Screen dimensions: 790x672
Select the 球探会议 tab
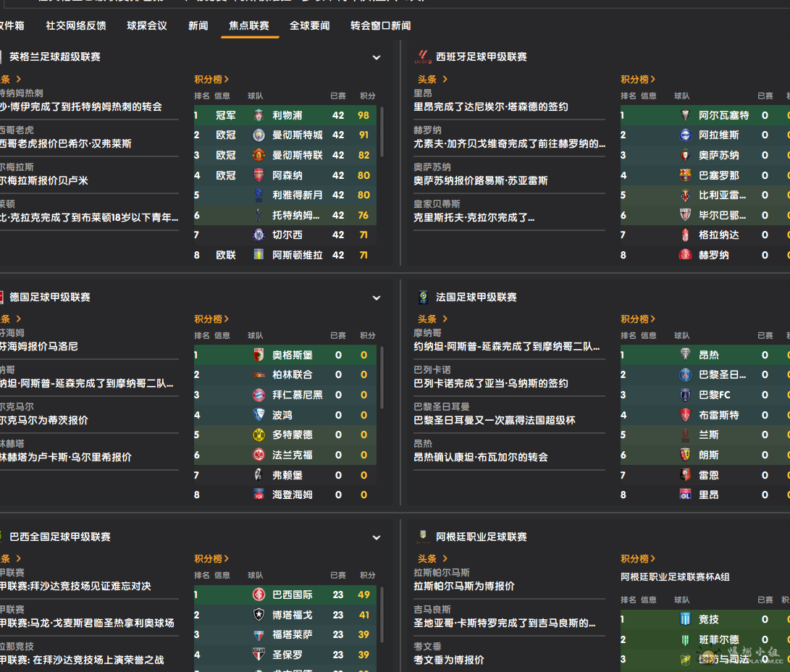[x=147, y=26]
